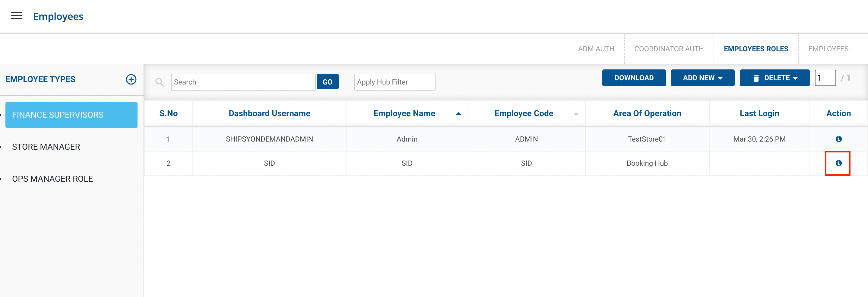Click the DOWNLOAD button
The height and width of the screenshot is (297, 868).
click(x=633, y=78)
